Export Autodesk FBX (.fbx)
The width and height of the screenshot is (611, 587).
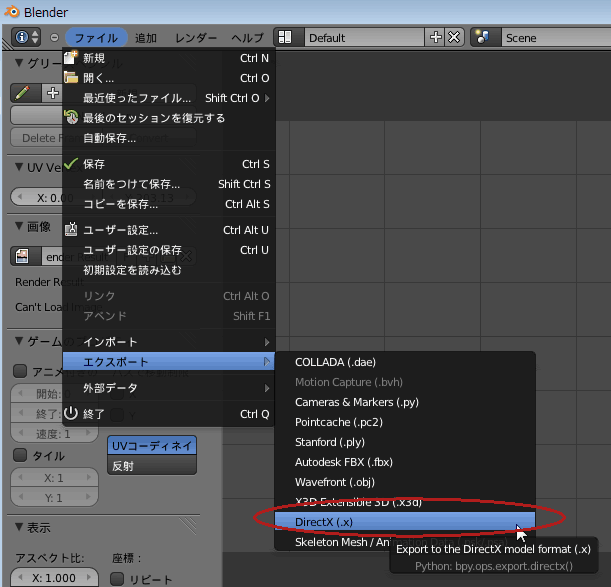tap(405, 462)
